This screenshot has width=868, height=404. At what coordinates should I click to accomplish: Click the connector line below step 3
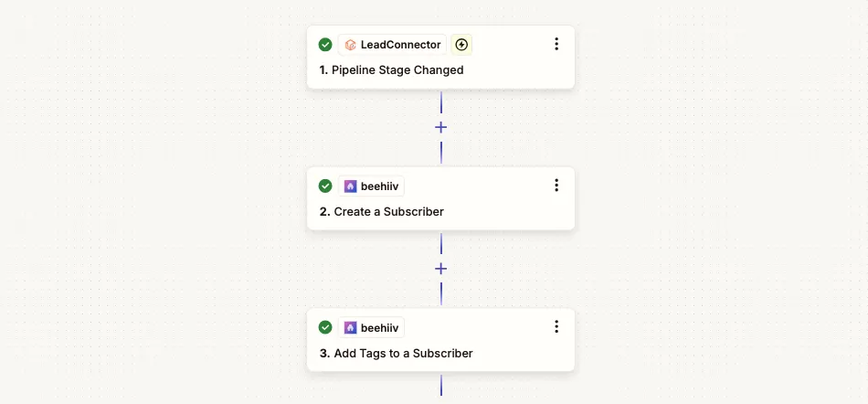441,386
